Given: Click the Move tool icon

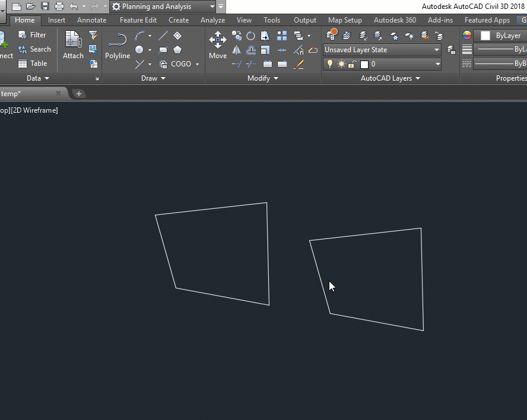Looking at the screenshot, I should click(x=218, y=45).
